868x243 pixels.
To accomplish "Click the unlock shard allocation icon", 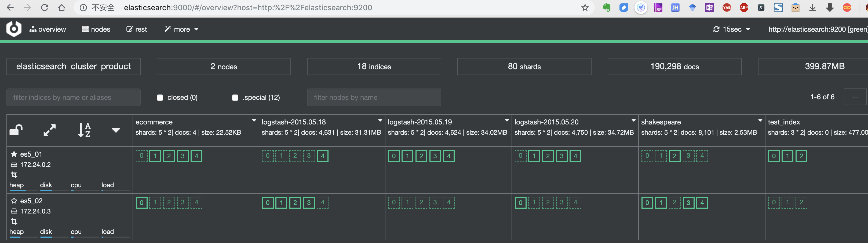I will pos(16,130).
